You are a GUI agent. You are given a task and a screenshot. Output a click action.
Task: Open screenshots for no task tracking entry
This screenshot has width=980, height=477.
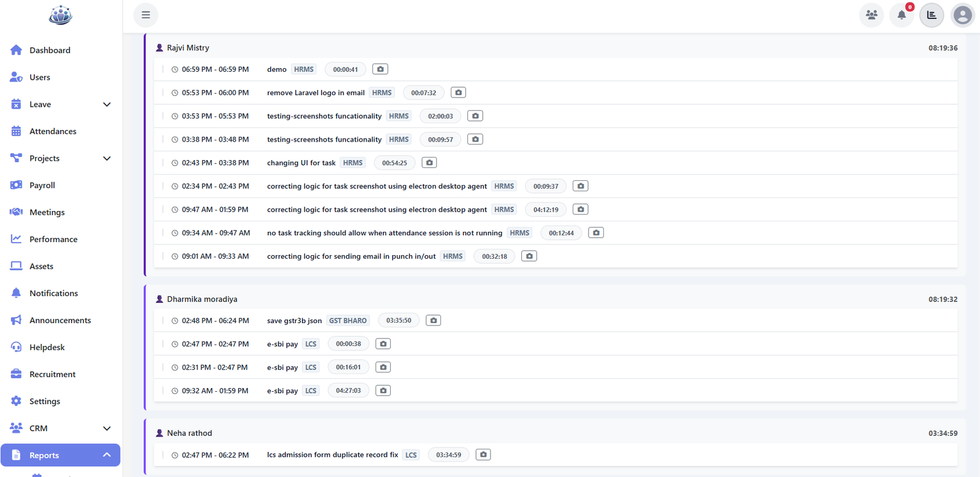pos(596,232)
